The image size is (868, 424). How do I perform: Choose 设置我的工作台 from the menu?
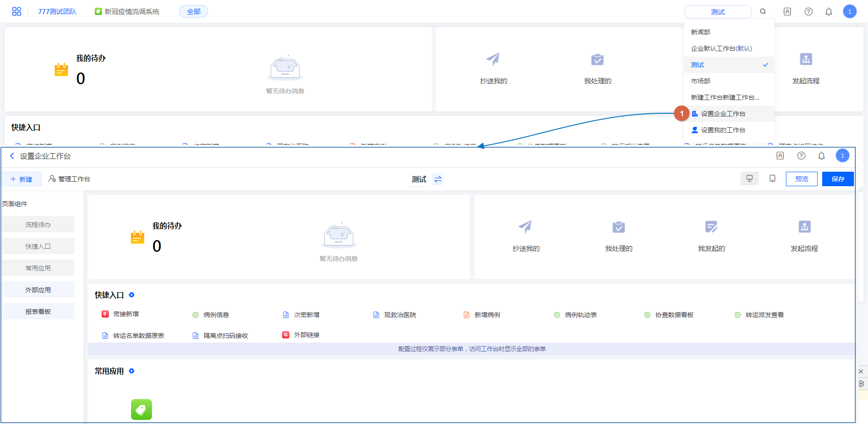tap(723, 130)
